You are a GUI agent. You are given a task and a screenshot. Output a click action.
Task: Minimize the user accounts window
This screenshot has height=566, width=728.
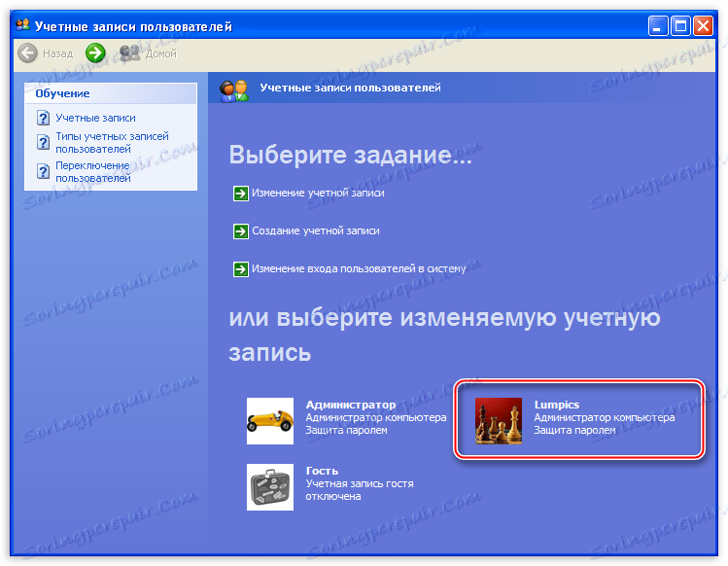coord(657,26)
